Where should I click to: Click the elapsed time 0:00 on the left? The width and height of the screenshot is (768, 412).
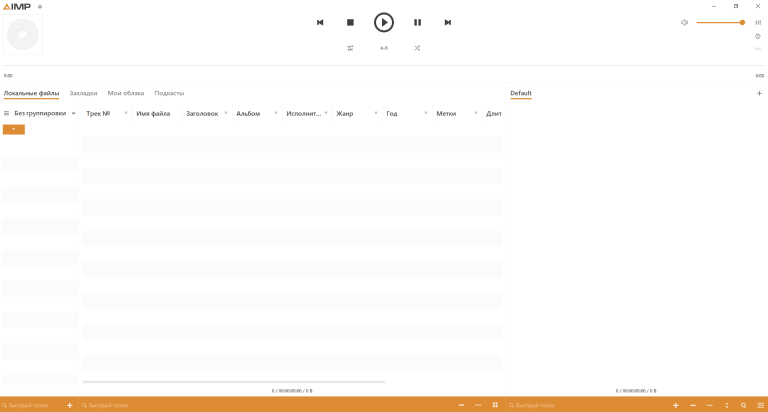pos(8,75)
